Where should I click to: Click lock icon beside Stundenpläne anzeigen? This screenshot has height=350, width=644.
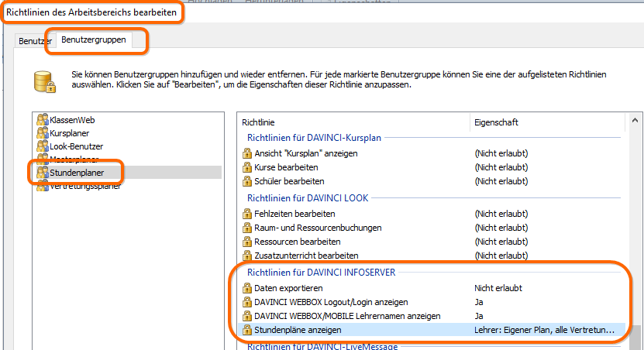point(247,330)
